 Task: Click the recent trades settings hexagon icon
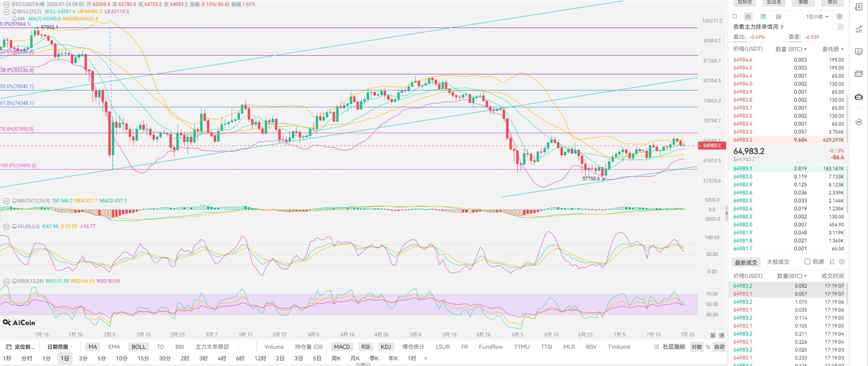pyautogui.click(x=842, y=262)
